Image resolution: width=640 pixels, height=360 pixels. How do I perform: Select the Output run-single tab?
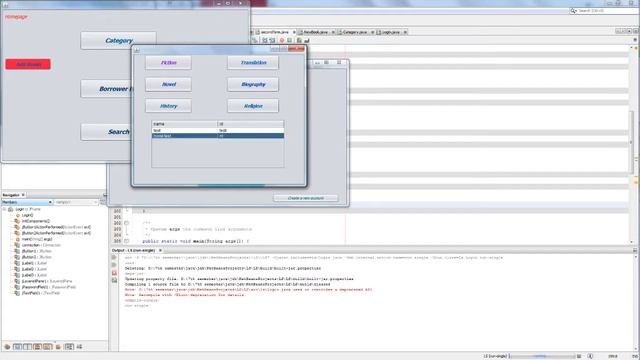click(133, 250)
